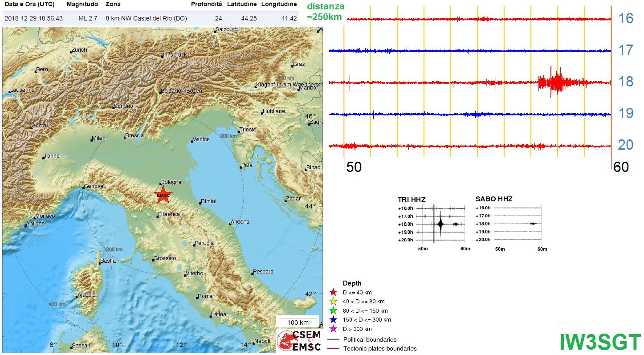Viewport: 644px width, 355px height.
Task: Click the Venice city label on the map
Action: 201,139
